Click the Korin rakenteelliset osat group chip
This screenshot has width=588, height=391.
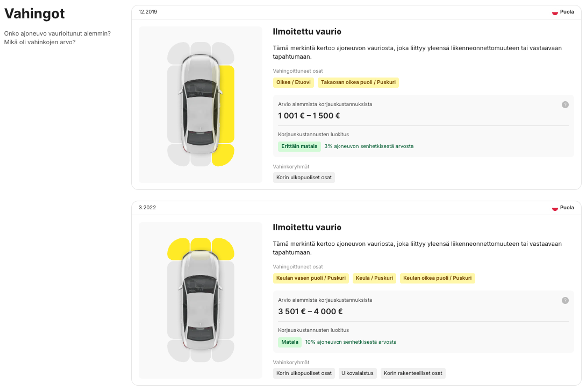(x=413, y=373)
